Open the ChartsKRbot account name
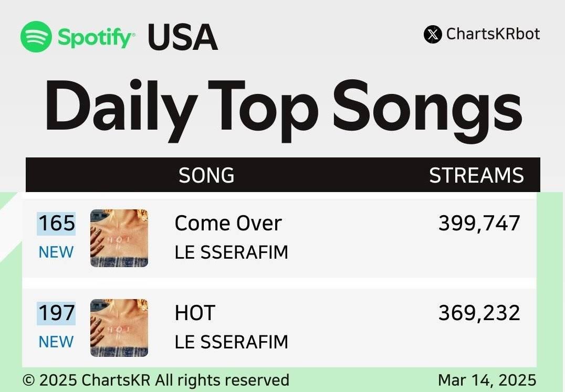Viewport: 565px width, 392px height. [493, 34]
